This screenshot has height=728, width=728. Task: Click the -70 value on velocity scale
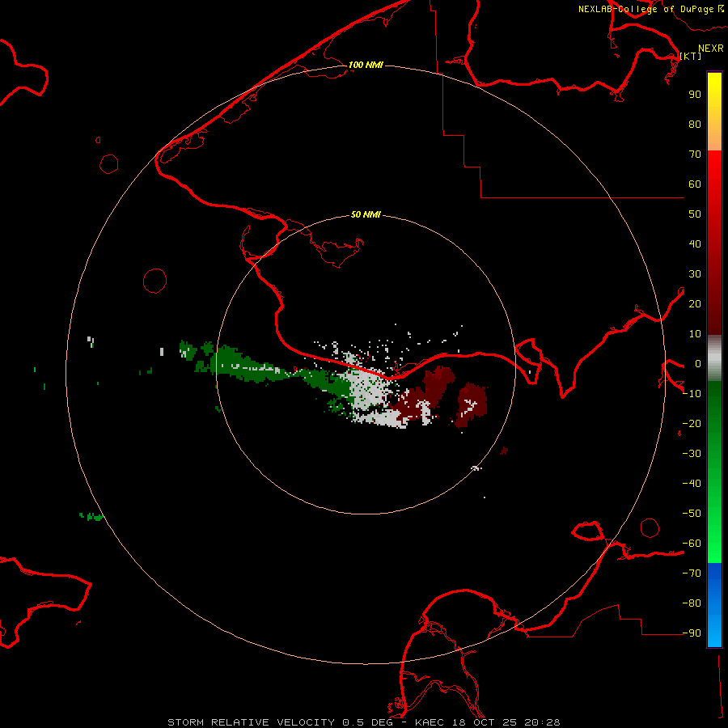[x=692, y=574]
